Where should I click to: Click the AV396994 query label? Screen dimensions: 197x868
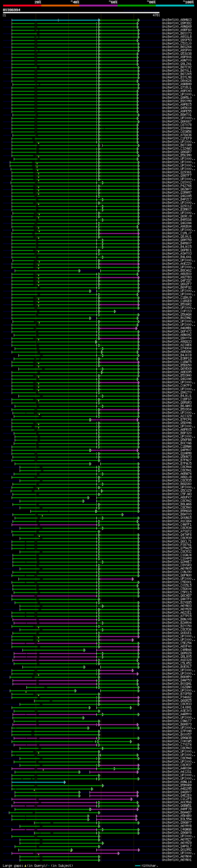click(x=11, y=10)
